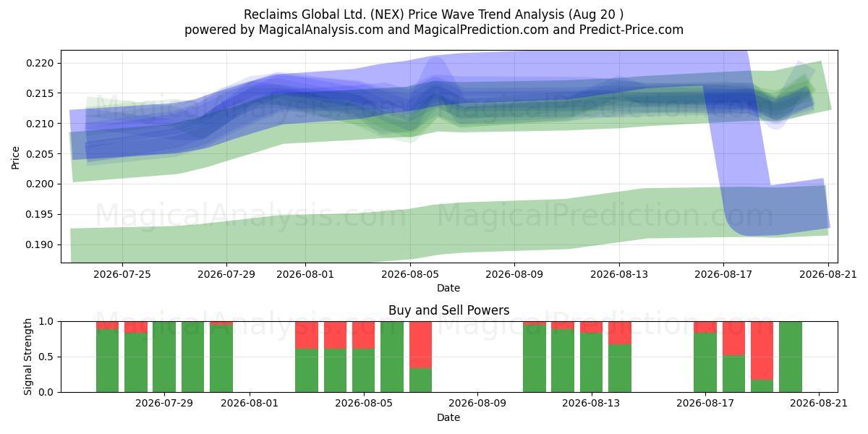Viewport: 868px width, 434px height.
Task: Click the 0.5 signal strength tick label
Action: coord(48,357)
